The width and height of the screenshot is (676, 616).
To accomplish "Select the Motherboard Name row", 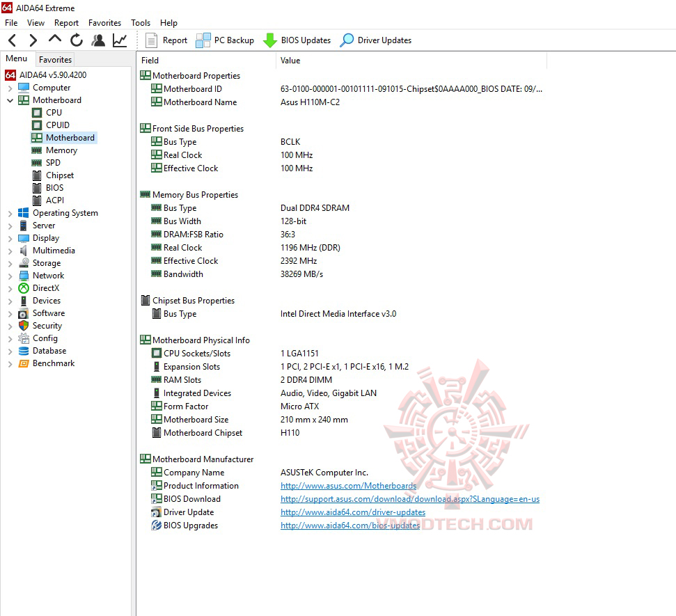I will [x=343, y=102].
